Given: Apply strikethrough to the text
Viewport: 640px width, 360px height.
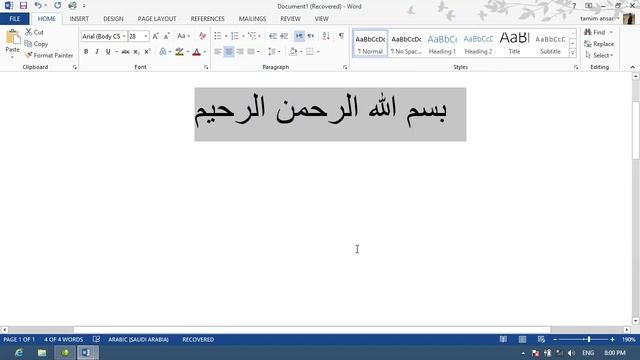Looking at the screenshot, I should 125,52.
